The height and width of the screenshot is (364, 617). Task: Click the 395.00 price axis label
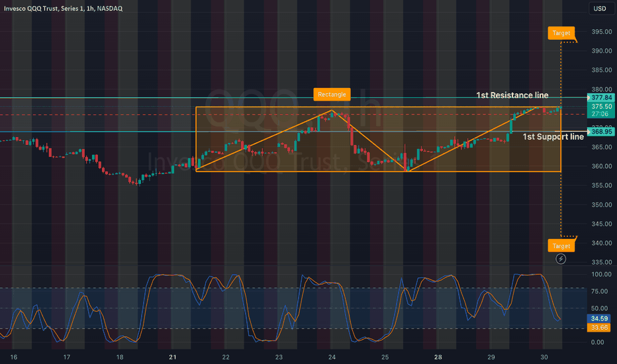602,32
